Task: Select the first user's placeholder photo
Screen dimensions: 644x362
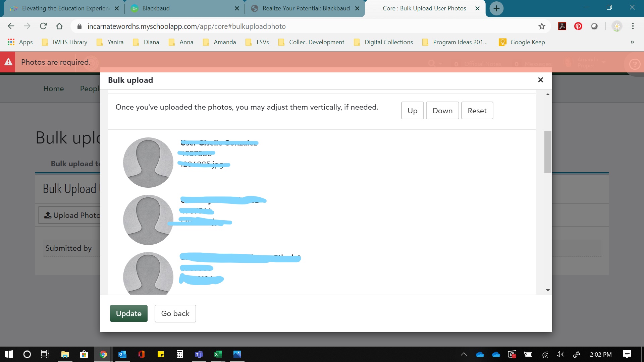Action: tap(148, 163)
